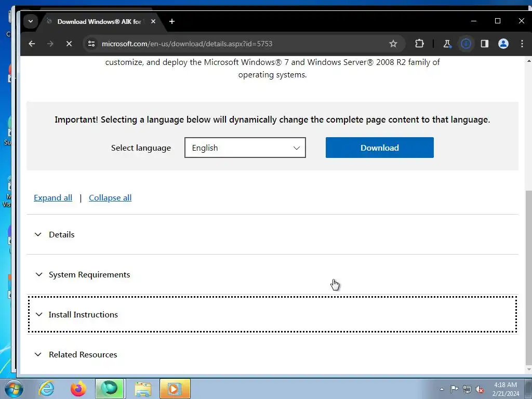Minimize the browser window
The image size is (532, 399).
474,21
